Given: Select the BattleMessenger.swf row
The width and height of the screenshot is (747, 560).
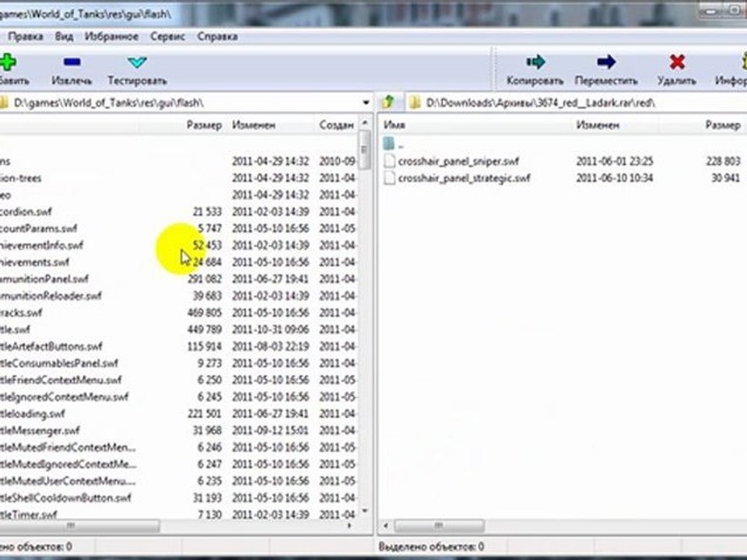Looking at the screenshot, I should click(x=179, y=430).
